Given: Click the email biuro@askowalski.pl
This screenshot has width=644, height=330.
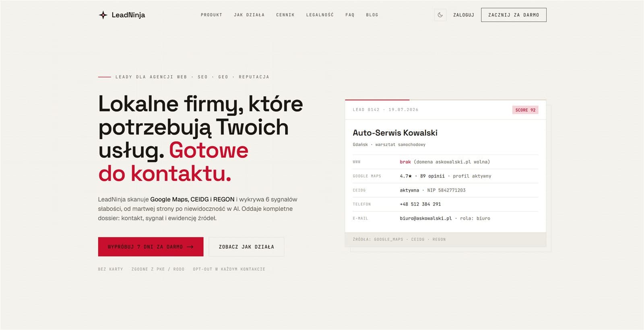Looking at the screenshot, I should coord(426,218).
